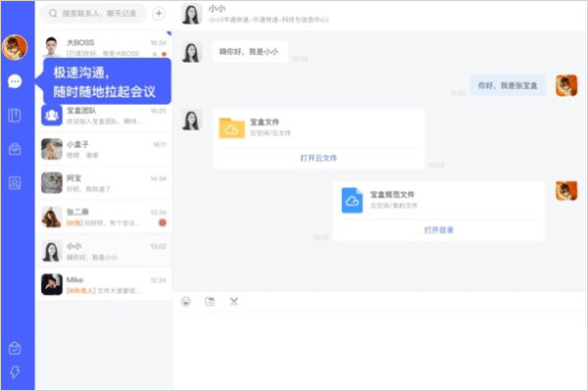Click the plus button beside search box

(159, 14)
